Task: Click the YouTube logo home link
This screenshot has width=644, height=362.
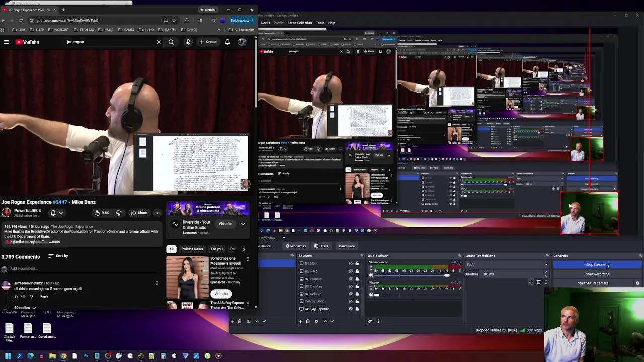Action: coord(27,42)
